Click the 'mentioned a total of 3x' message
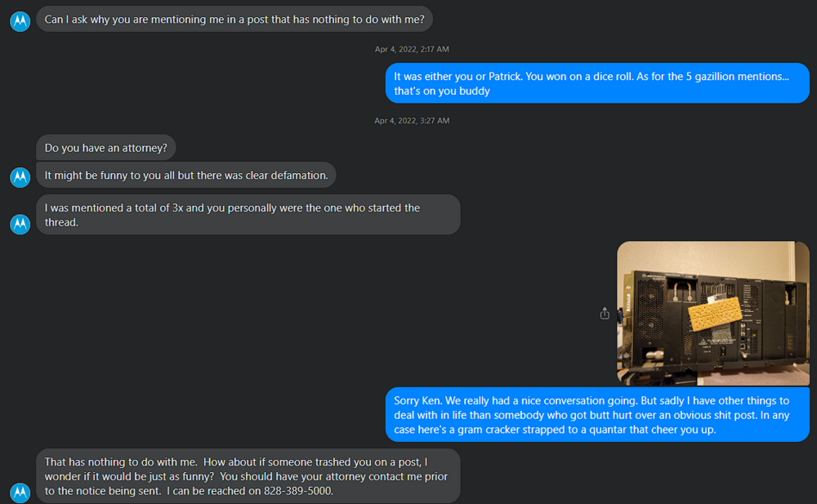Screen dimensions: 817x504 (x=248, y=215)
